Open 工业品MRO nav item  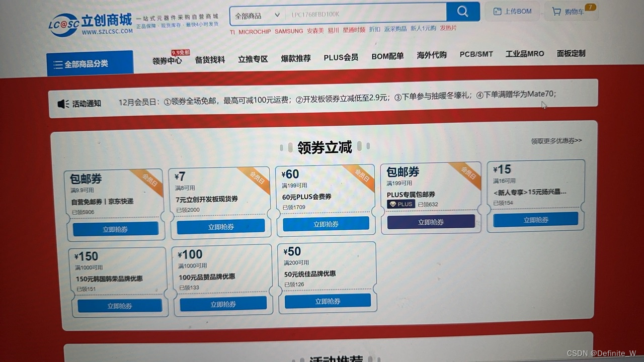[525, 54]
